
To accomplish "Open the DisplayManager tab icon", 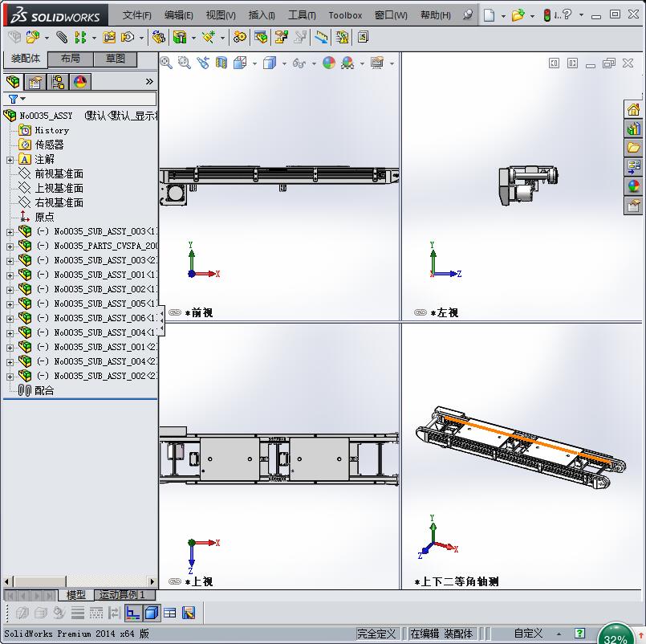I will pyautogui.click(x=80, y=82).
